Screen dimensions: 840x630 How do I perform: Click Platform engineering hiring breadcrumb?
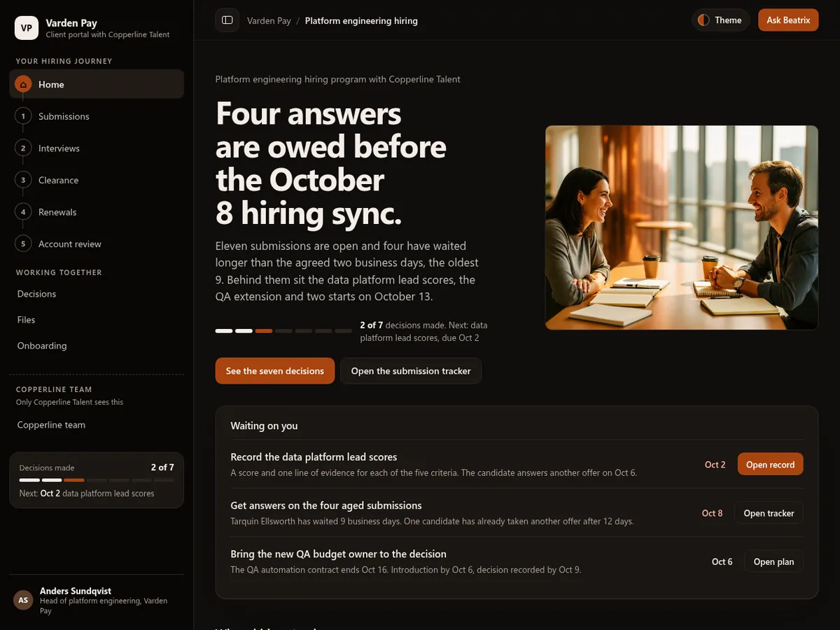[361, 21]
